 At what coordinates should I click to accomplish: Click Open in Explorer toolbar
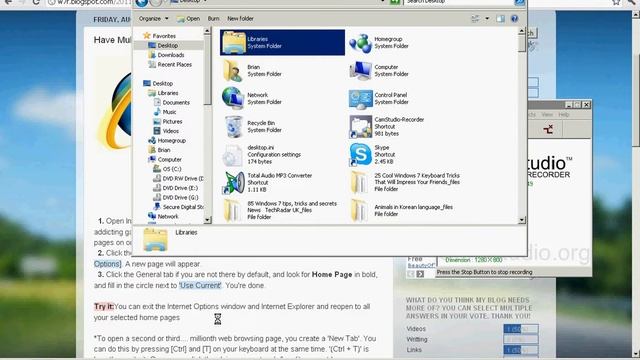188,18
